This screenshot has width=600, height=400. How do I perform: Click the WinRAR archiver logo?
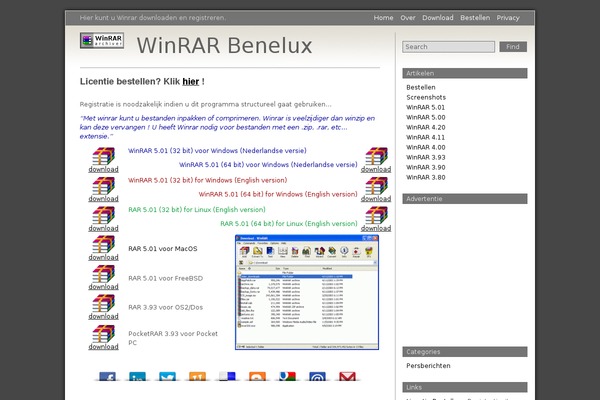coord(102,40)
